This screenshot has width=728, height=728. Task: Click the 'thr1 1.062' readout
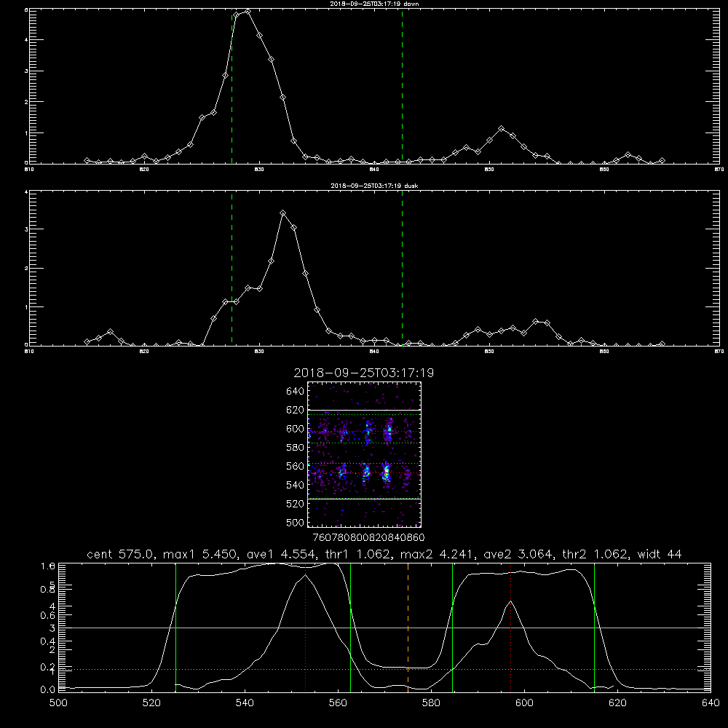[x=359, y=554]
